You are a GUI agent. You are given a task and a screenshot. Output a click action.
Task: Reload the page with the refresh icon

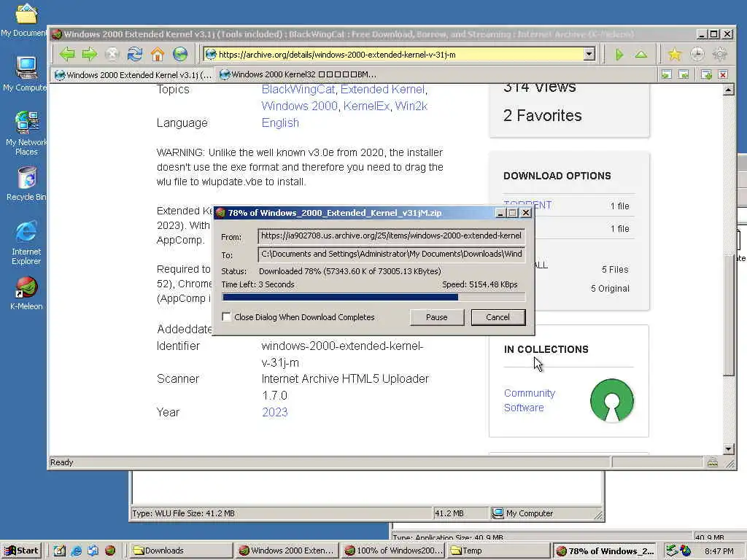coord(135,54)
